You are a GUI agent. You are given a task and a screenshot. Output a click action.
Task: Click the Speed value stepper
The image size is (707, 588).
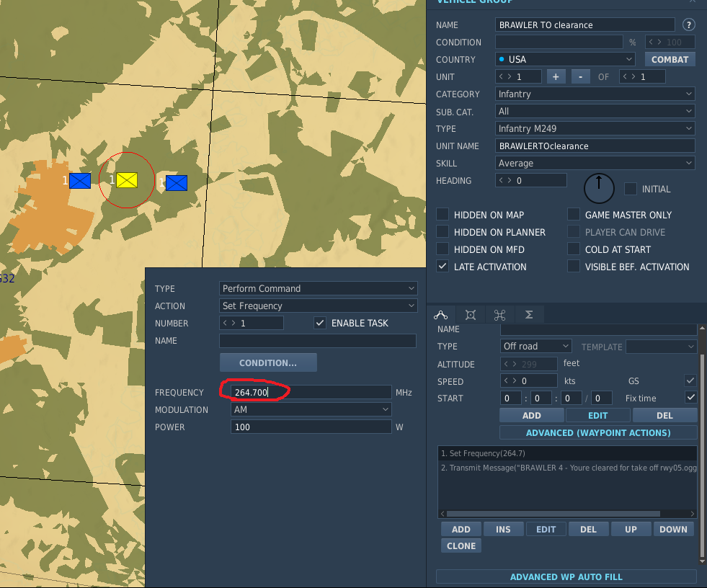point(528,380)
